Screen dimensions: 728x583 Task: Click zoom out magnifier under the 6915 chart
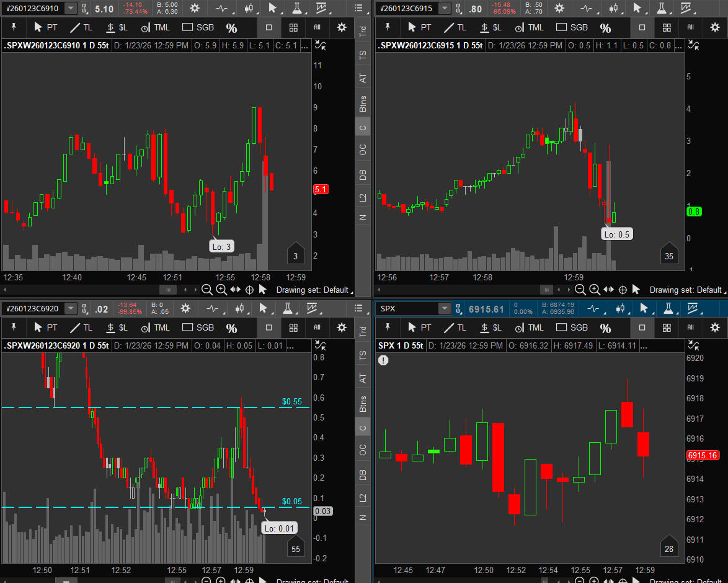(580, 290)
